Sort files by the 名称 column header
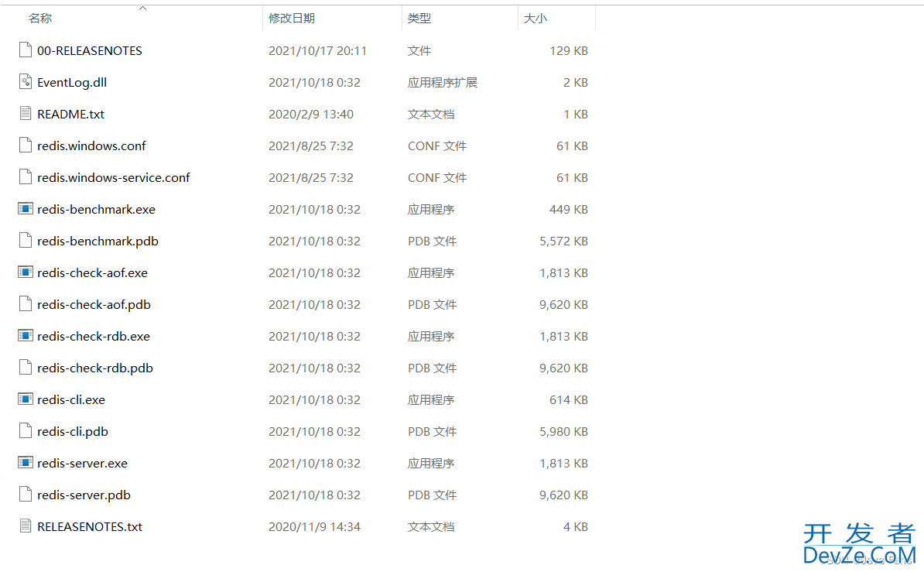 tap(40, 19)
